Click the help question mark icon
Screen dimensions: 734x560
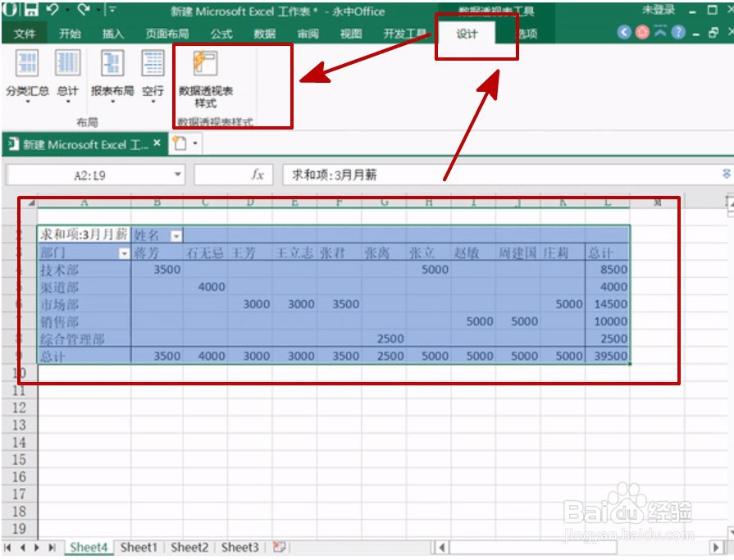click(x=678, y=32)
